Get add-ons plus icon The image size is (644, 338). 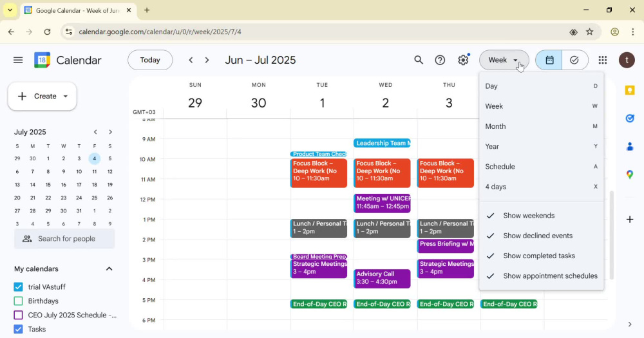pyautogui.click(x=630, y=220)
